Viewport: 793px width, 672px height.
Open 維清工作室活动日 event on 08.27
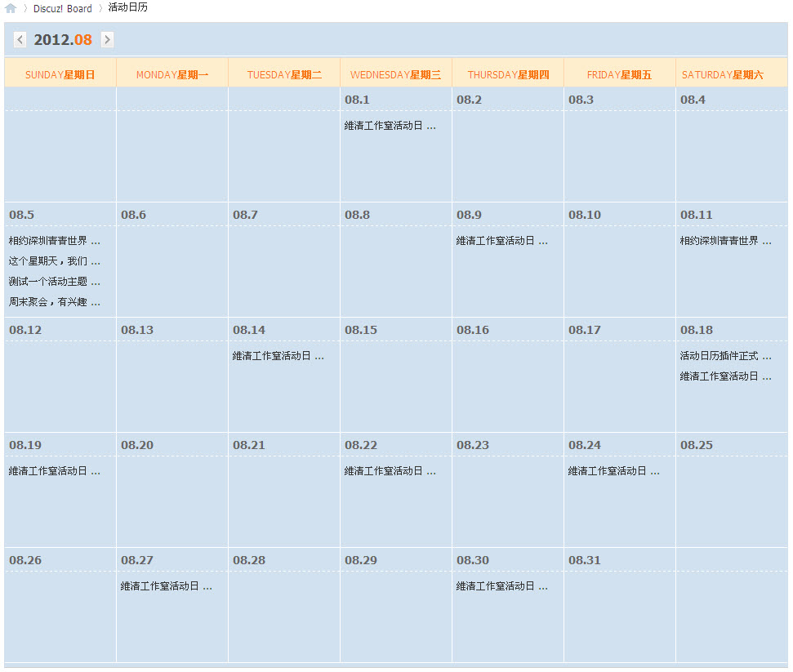pyautogui.click(x=166, y=586)
